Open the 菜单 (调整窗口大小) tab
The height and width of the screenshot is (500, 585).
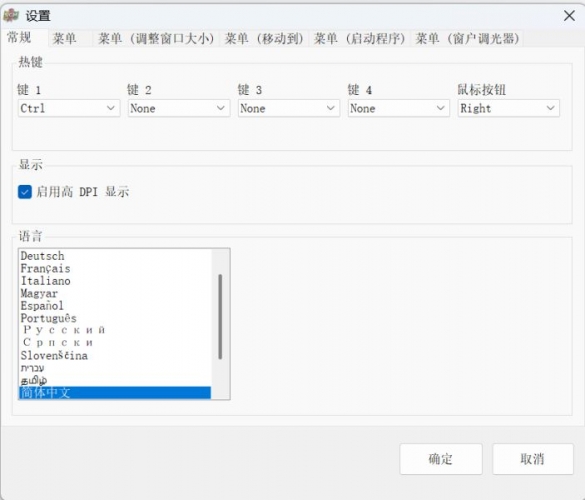click(156, 38)
